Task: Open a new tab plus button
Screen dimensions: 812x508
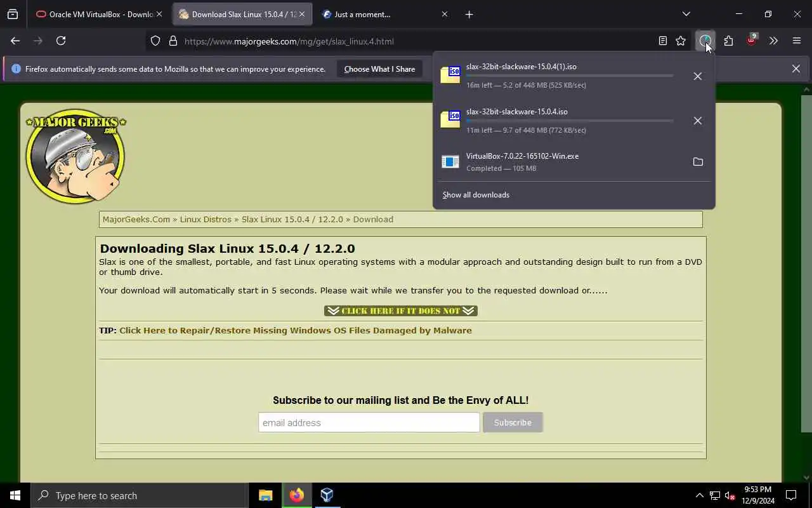Action: coord(469,14)
